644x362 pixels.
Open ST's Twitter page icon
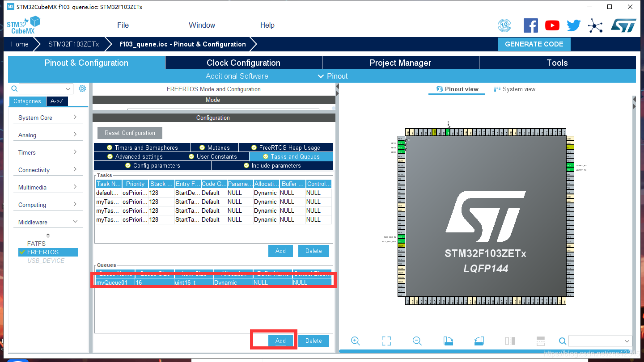573,25
